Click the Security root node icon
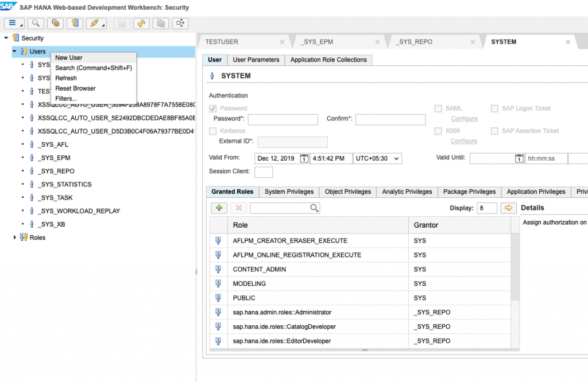 click(16, 38)
